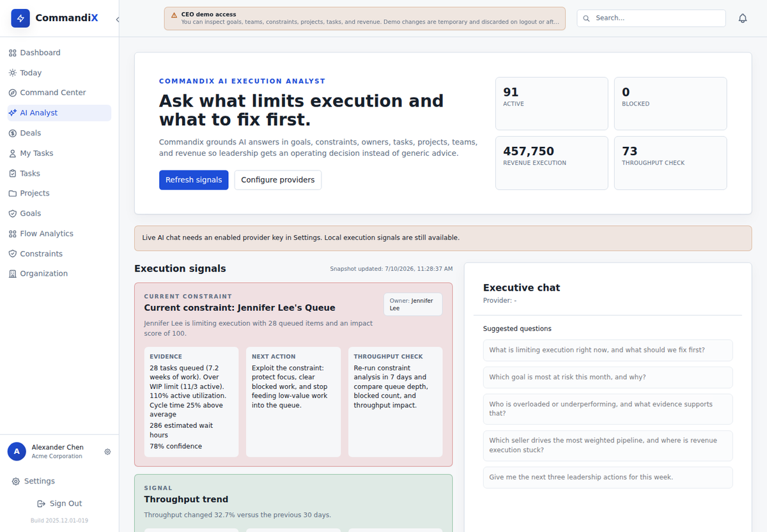Image resolution: width=767 pixels, height=532 pixels.
Task: Click the CEO demo access banner
Action: pyautogui.click(x=365, y=19)
